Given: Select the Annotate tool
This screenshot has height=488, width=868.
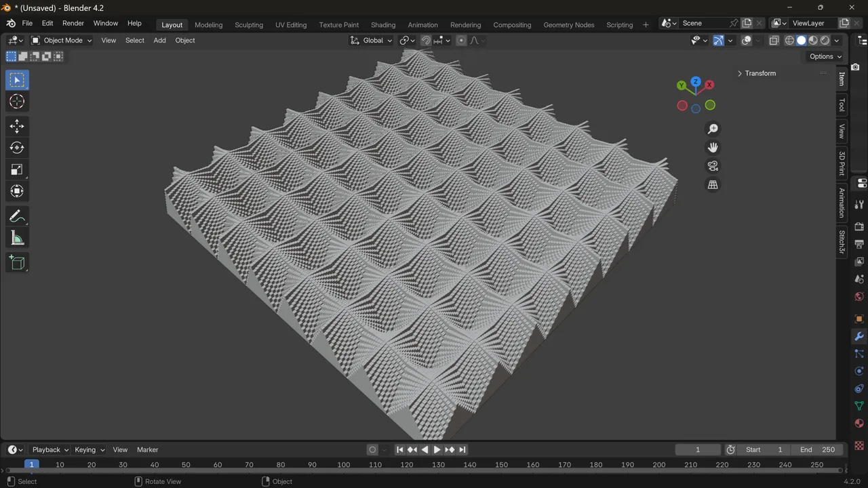Looking at the screenshot, I should pos(16,216).
